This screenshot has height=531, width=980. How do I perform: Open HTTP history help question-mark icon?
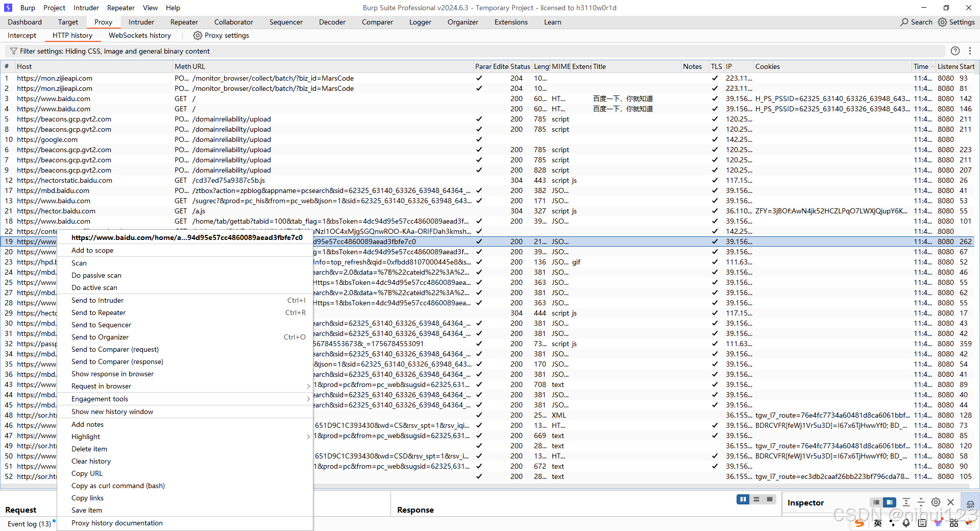955,51
